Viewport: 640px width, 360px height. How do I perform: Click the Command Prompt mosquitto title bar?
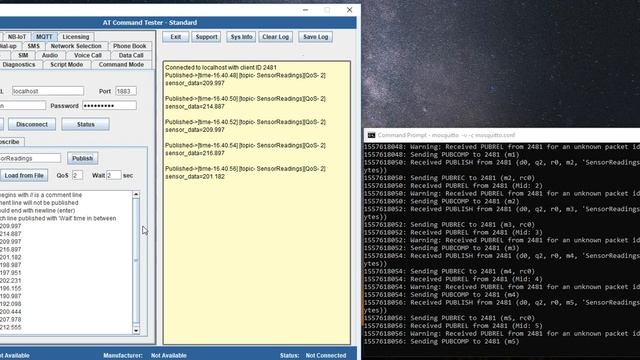502,135
